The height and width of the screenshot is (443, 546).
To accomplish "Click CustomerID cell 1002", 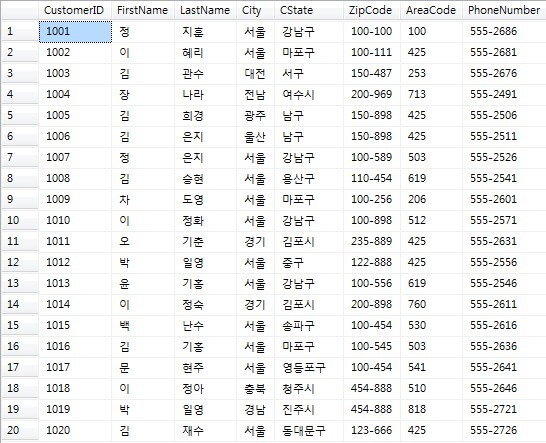I will pyautogui.click(x=75, y=53).
